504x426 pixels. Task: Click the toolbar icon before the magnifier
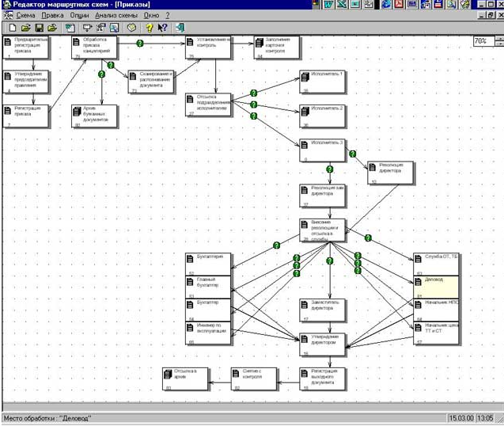[101, 28]
